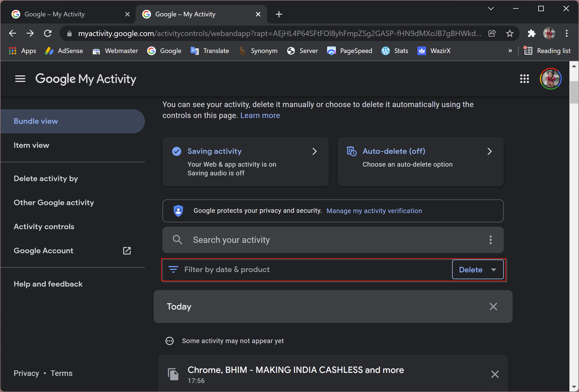Viewport: 579px width, 392px height.
Task: Delete Today's activity with the X
Action: (x=493, y=306)
